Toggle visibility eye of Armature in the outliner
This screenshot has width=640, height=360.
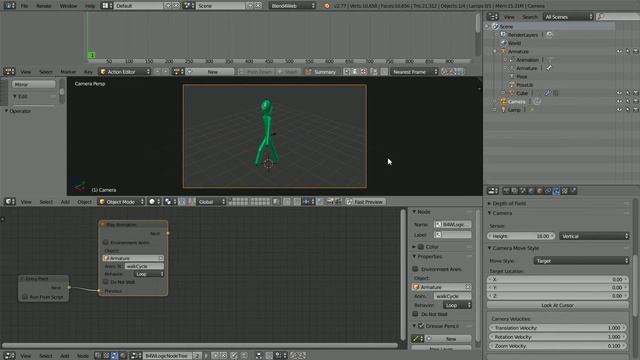pyautogui.click(x=620, y=51)
